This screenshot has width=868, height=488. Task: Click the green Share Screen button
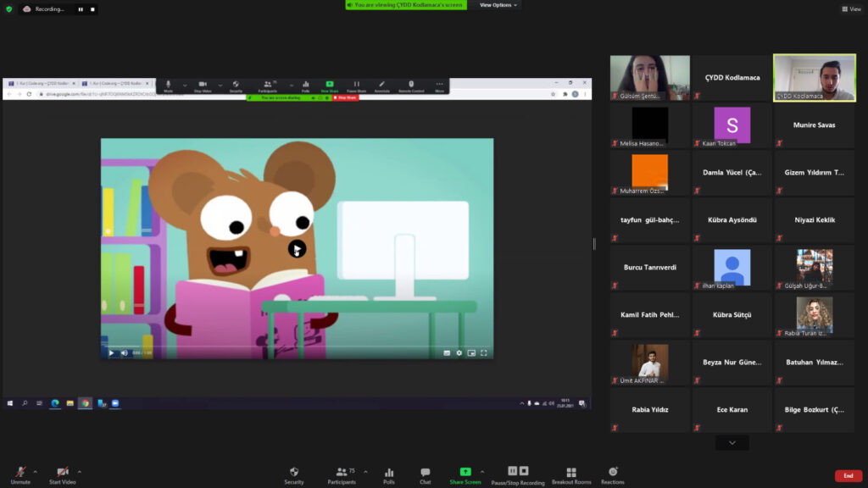coord(465,474)
